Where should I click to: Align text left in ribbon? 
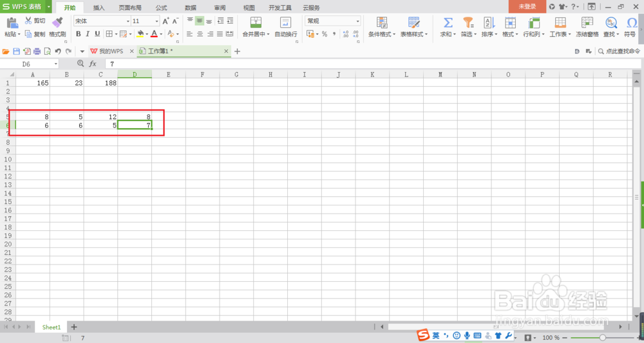click(x=190, y=34)
